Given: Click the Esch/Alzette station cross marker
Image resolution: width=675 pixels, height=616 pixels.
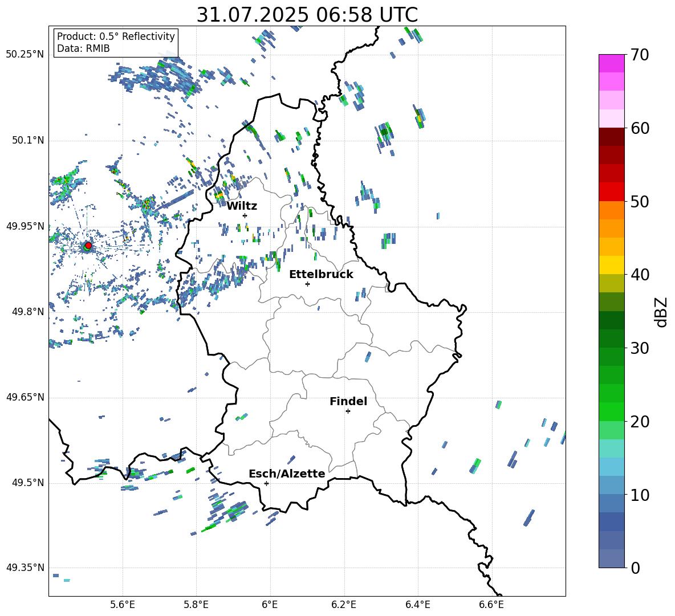Looking at the screenshot, I should click(266, 483).
